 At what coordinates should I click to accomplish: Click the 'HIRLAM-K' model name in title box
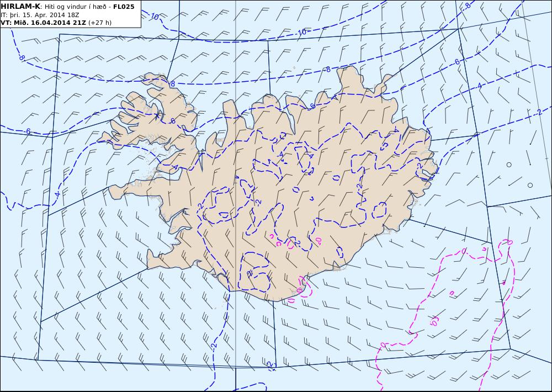tap(21, 7)
